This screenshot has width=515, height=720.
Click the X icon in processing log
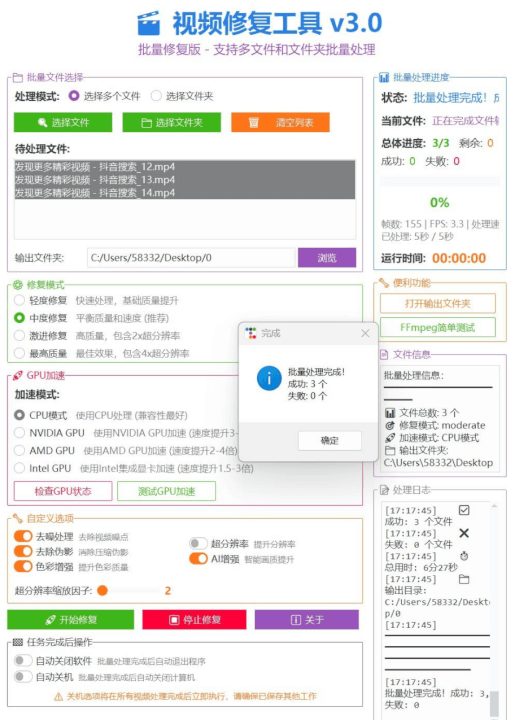[464, 533]
